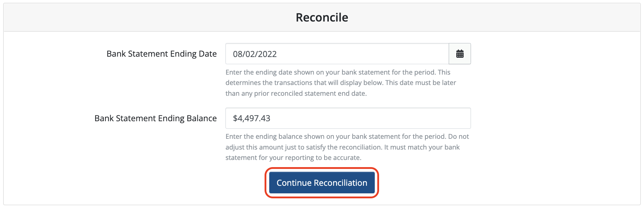Open the calendar date picker icon
Image resolution: width=644 pixels, height=208 pixels.
pyautogui.click(x=460, y=54)
